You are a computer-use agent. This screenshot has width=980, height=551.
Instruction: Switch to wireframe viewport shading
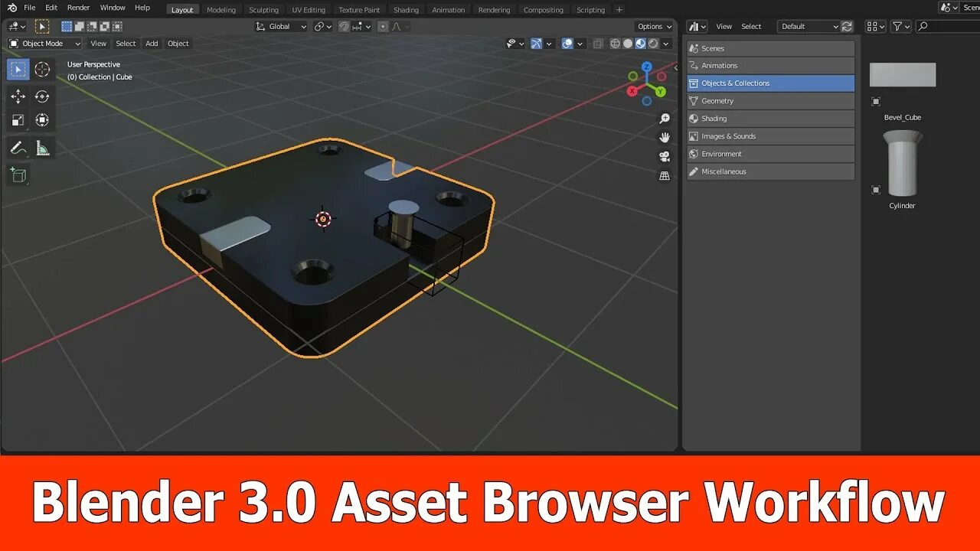616,44
